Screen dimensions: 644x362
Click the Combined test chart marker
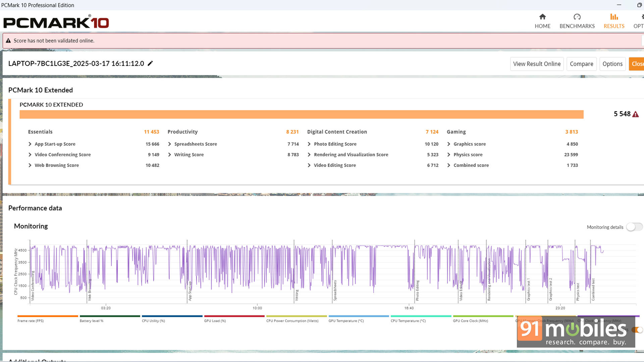tap(593, 289)
